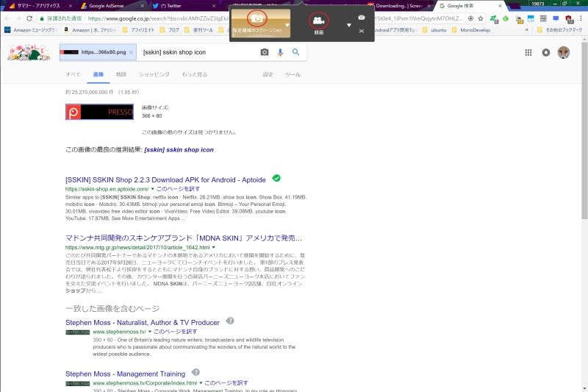588x392 pixels.
Task: Switch to 地図 results
Action: click(x=121, y=74)
